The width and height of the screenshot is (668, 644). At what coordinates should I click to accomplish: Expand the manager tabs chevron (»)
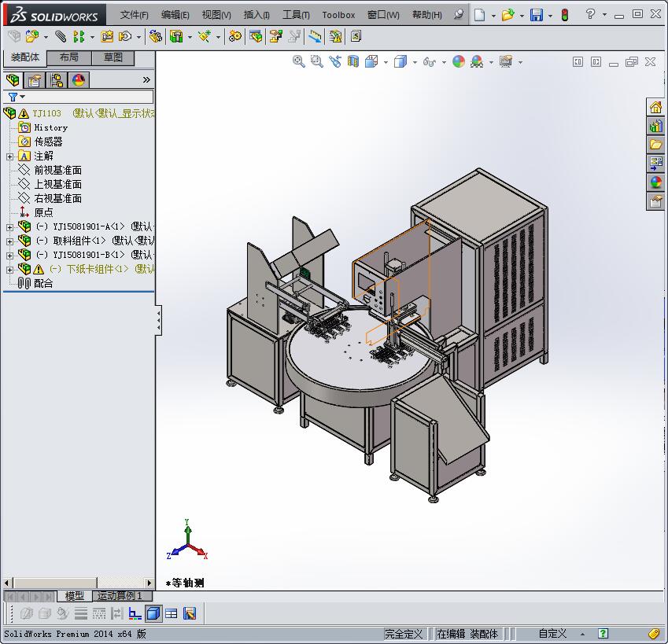146,79
